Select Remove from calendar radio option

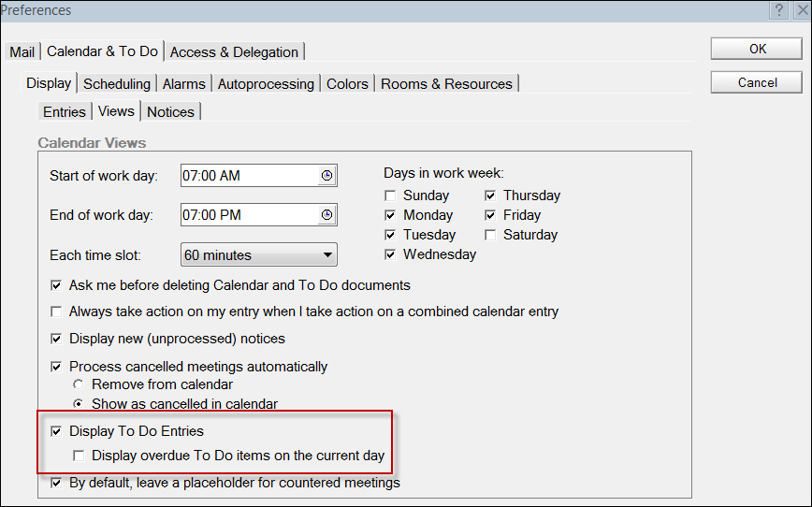[x=79, y=384]
